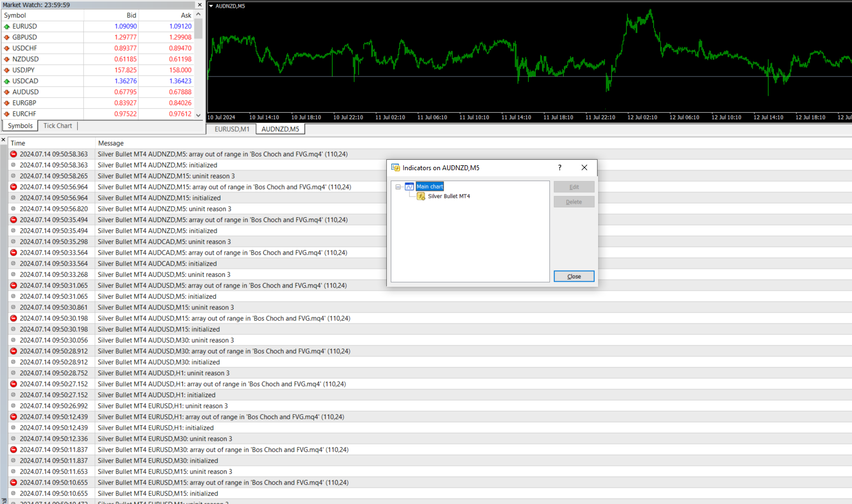The height and width of the screenshot is (504, 852).
Task: Click error icon on 09:50:12.439 error row
Action: click(14, 417)
